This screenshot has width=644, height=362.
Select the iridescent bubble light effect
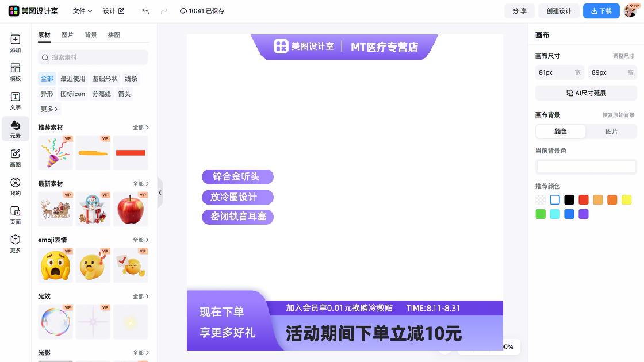[55, 321]
